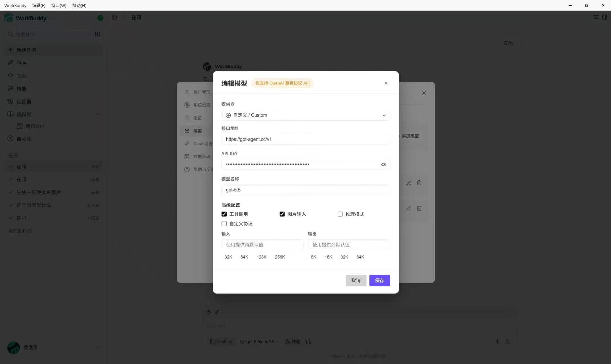Image resolution: width=611 pixels, height=364 pixels.
Task: Click the task filter sliders icon
Action: tap(97, 34)
